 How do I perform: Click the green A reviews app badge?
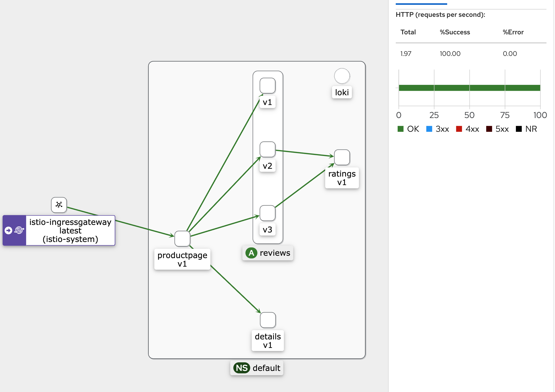click(x=251, y=253)
